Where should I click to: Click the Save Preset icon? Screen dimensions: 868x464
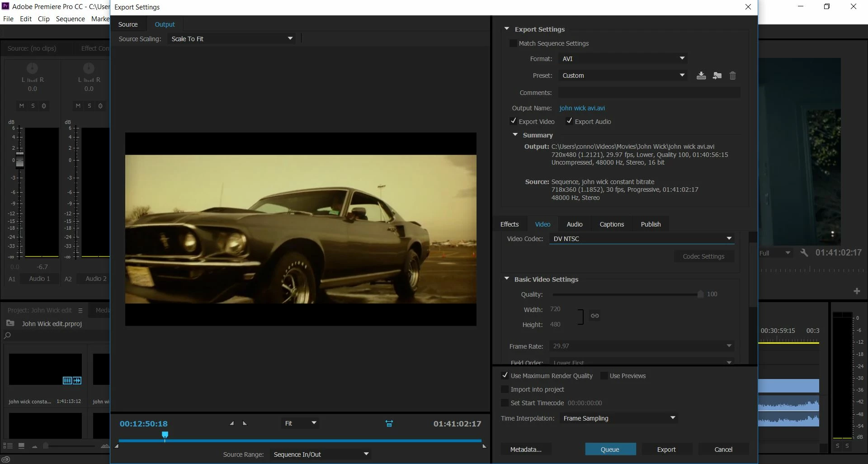click(701, 76)
